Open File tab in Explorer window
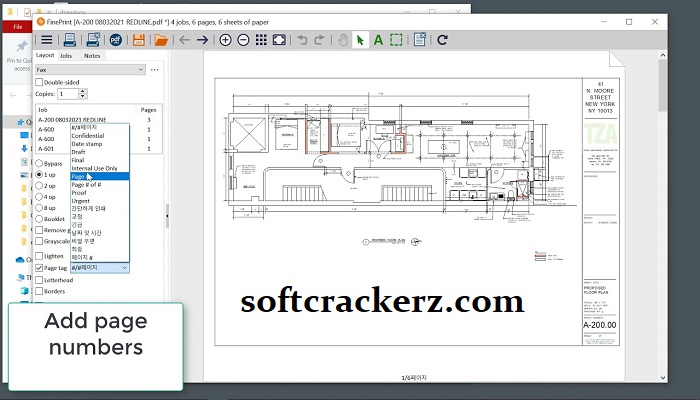The image size is (700, 400). pyautogui.click(x=17, y=27)
